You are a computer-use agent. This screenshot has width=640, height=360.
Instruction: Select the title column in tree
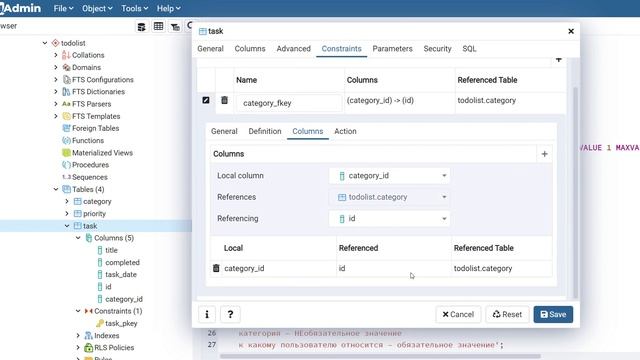[x=111, y=250]
